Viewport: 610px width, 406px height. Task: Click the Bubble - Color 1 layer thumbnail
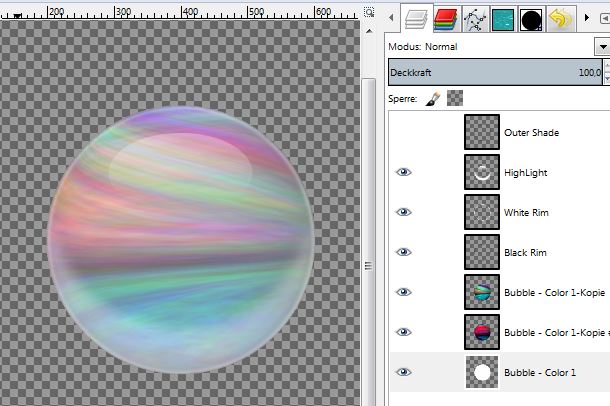click(x=482, y=372)
